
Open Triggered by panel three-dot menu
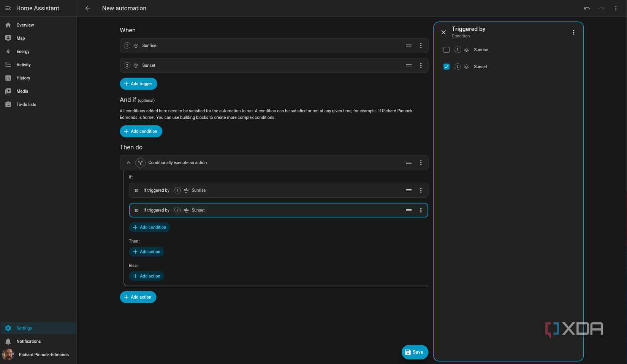click(x=573, y=32)
